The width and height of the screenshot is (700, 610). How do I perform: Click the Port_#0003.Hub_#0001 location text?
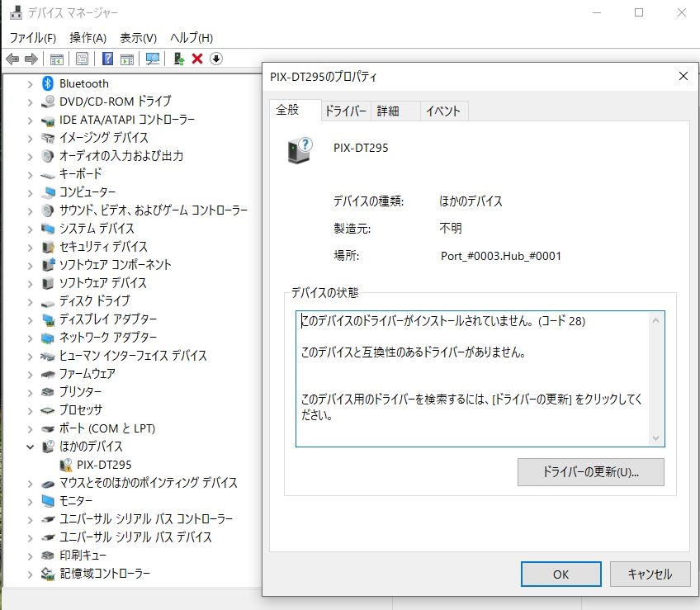[x=501, y=256]
